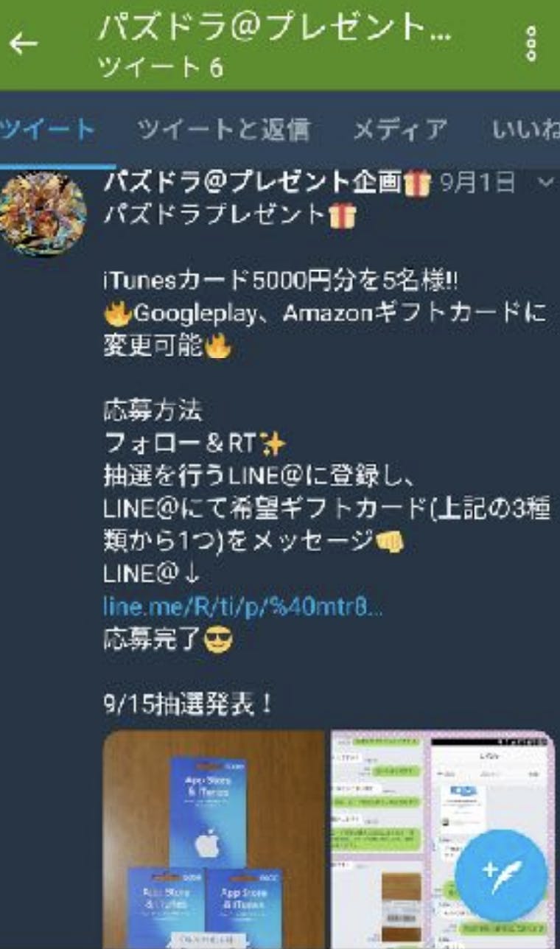Viewport: 560px width, 949px height.
Task: Open the iTunes cards photo thumbnail
Action: [x=214, y=839]
